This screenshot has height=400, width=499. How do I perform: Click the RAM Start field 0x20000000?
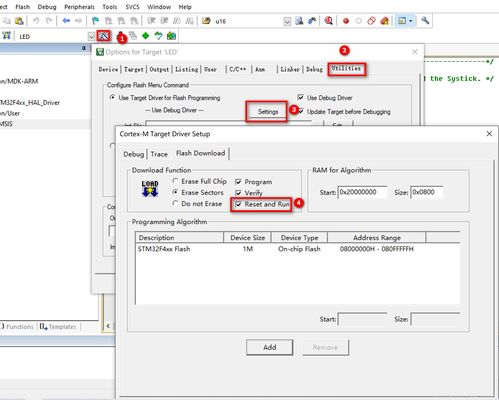362,192
